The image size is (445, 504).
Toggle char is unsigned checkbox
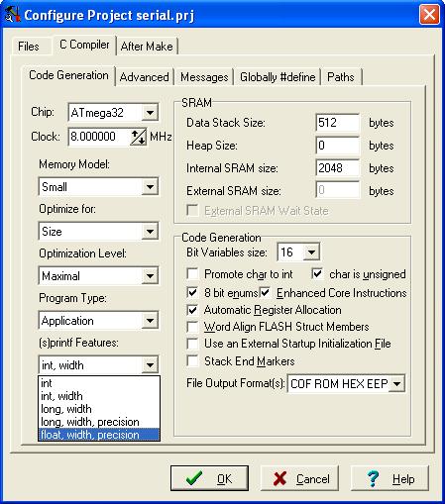pyautogui.click(x=317, y=273)
